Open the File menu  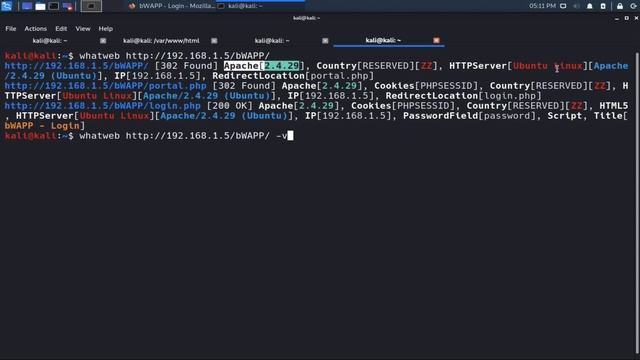tap(11, 29)
